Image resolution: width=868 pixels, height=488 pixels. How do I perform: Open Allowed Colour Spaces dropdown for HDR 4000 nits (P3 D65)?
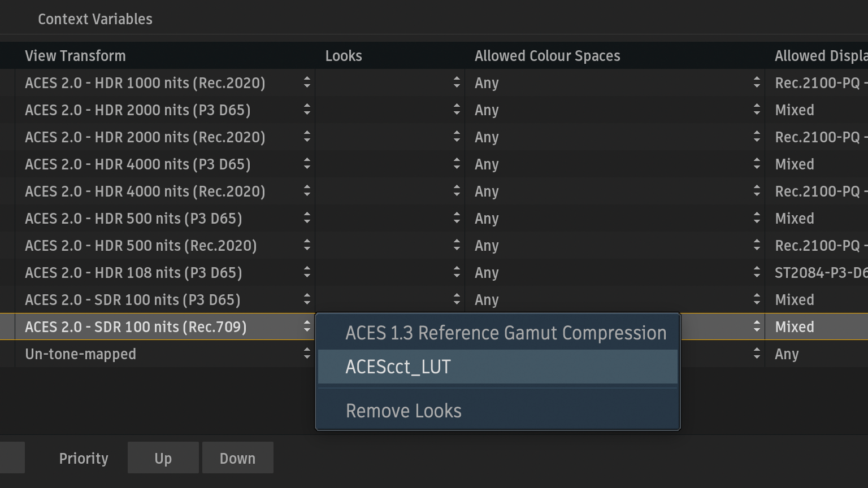click(757, 164)
